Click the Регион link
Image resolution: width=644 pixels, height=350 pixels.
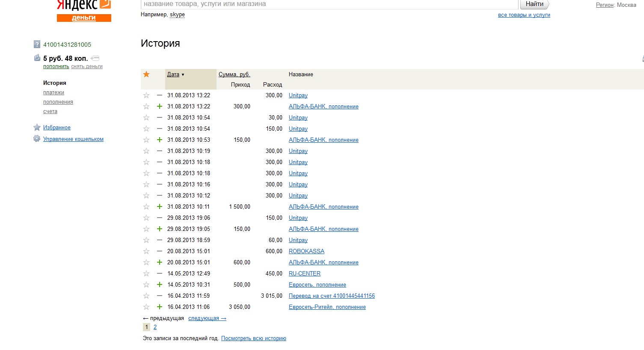[x=605, y=5]
